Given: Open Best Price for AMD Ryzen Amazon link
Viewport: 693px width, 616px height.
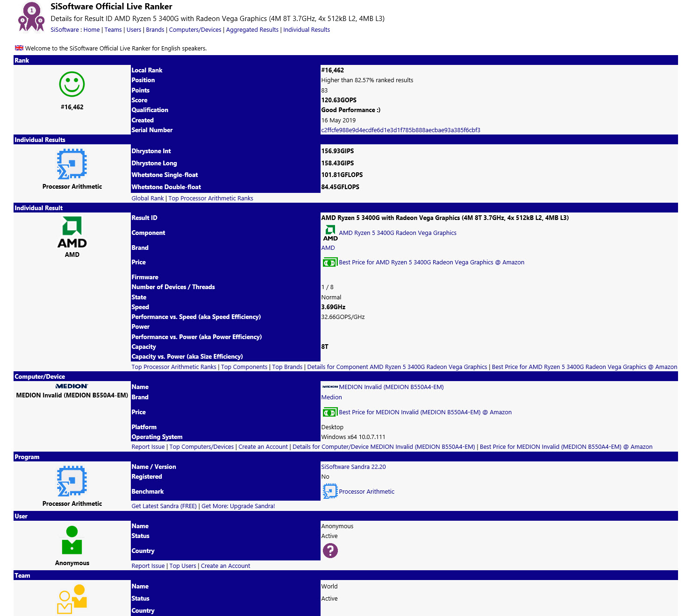Looking at the screenshot, I should click(x=431, y=262).
